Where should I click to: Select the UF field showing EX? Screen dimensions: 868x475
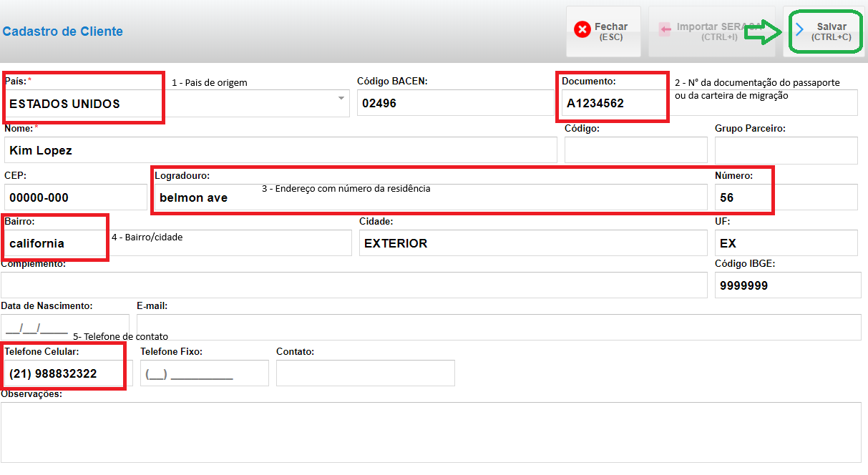click(786, 243)
